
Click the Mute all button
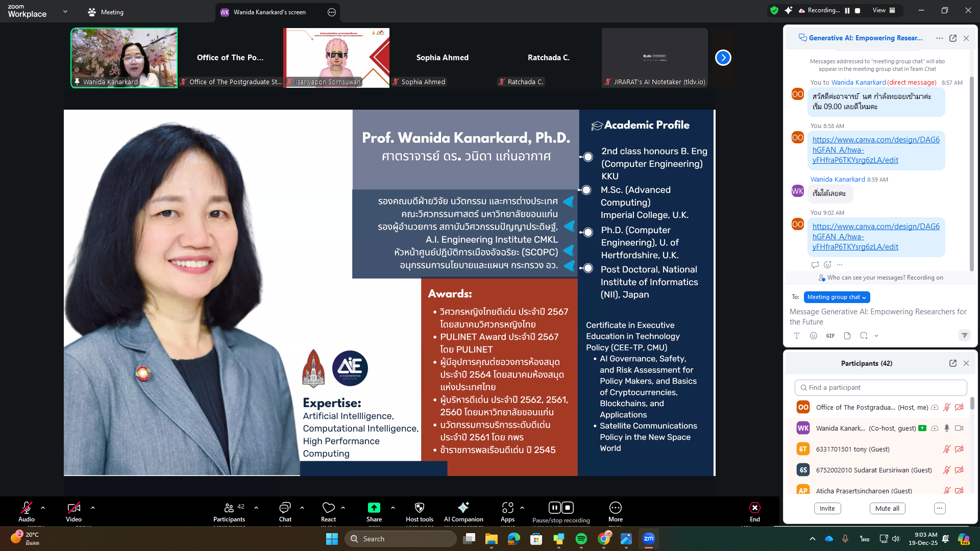click(x=887, y=509)
